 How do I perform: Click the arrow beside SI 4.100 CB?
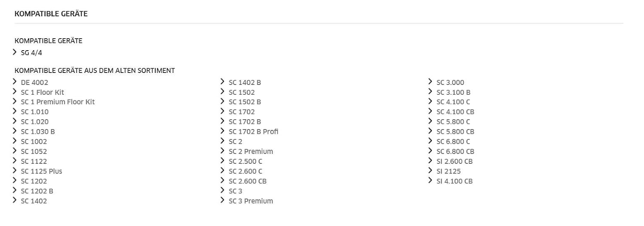tap(430, 181)
